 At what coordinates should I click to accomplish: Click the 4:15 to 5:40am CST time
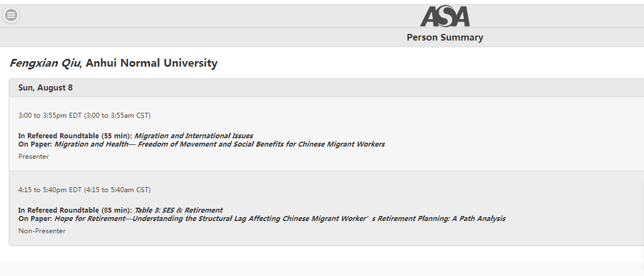pyautogui.click(x=117, y=190)
